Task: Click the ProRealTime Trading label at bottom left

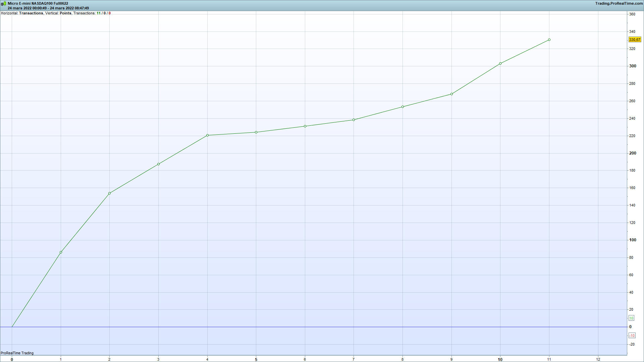Action: click(17, 353)
